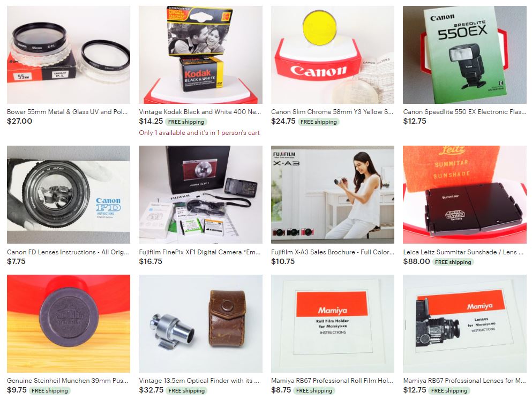This screenshot has width=532, height=400.
Task: Click the Fujifilm FinePix XF1 Digital Camera title
Action: [200, 252]
